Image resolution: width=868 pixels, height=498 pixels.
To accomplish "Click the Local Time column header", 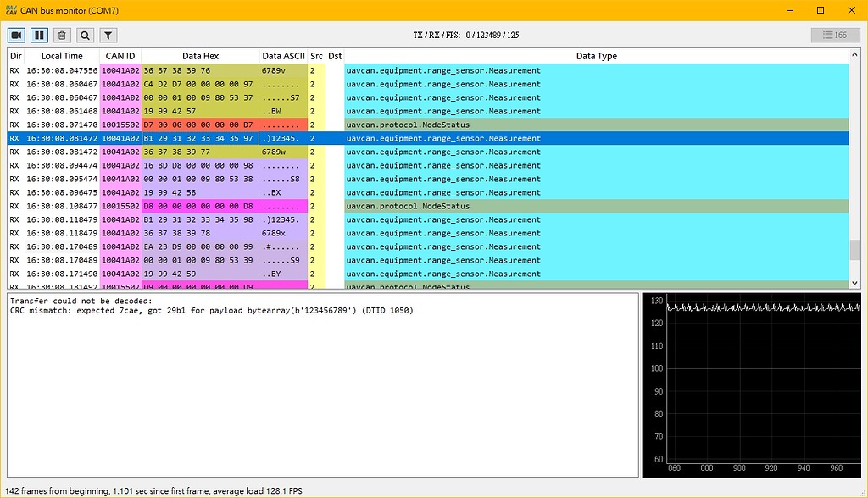I will (x=62, y=56).
